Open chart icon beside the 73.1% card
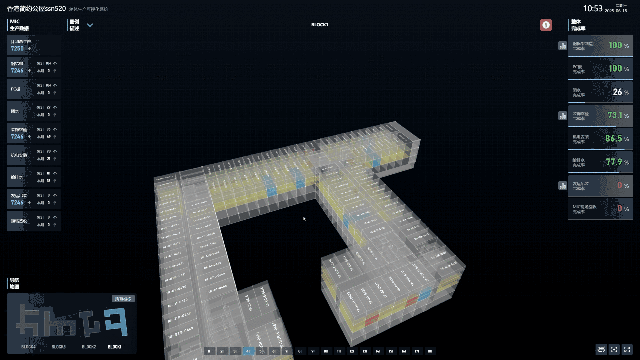 (x=562, y=116)
